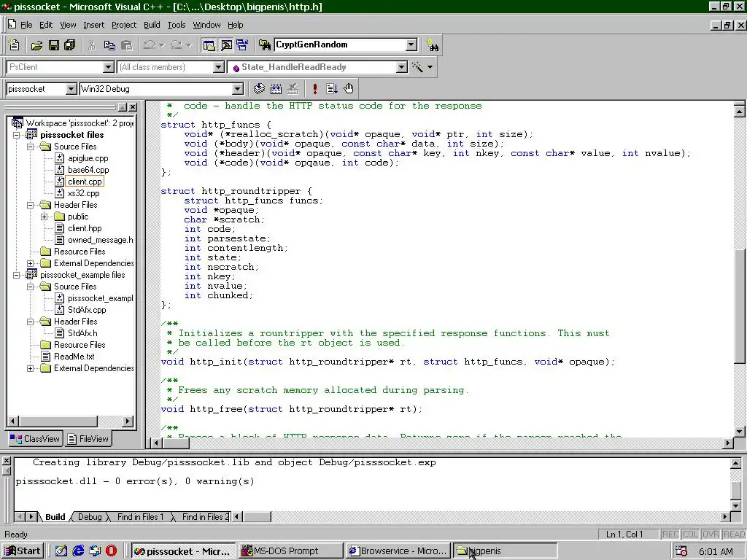Click the Redo toolbar icon

pyautogui.click(x=176, y=45)
